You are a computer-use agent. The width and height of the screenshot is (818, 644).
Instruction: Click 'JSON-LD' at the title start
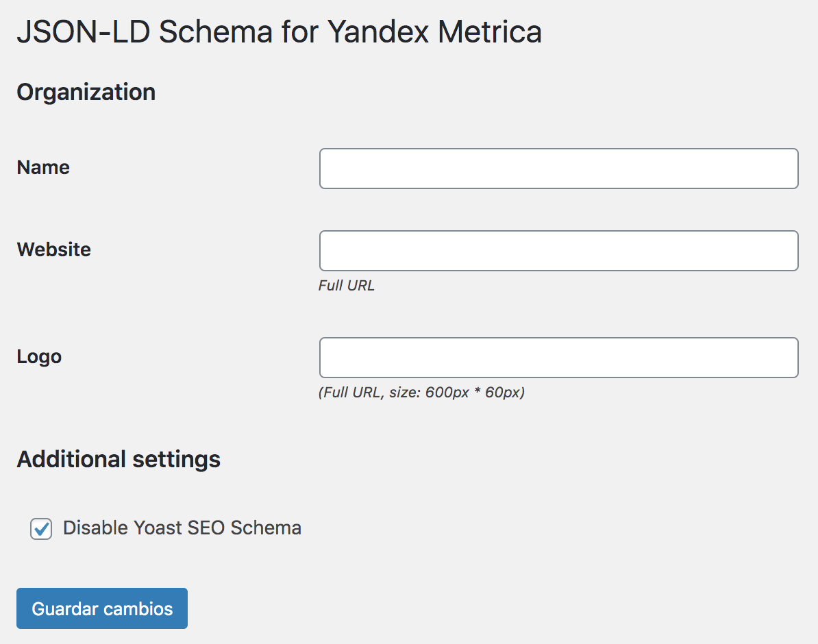[x=84, y=32]
